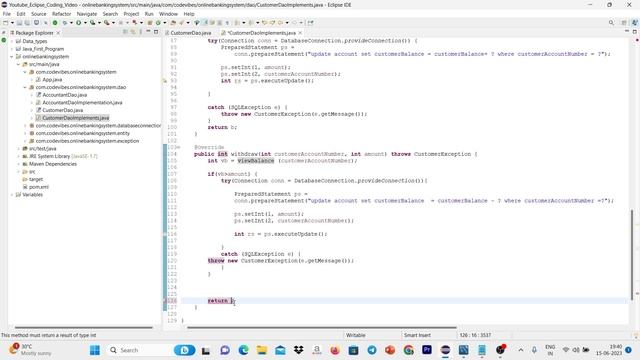This screenshot has width=640, height=360.
Task: Click the External Tools toolbar icon
Action: coord(107,23)
